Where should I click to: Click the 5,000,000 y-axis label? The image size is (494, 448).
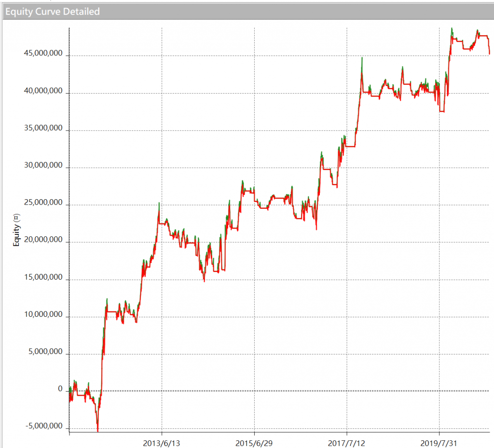tap(44, 353)
